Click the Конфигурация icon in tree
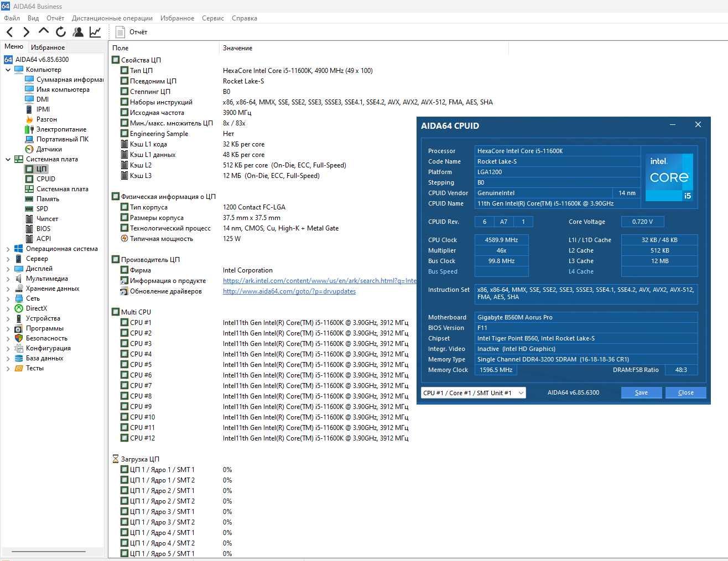The height and width of the screenshot is (561, 728). [19, 348]
